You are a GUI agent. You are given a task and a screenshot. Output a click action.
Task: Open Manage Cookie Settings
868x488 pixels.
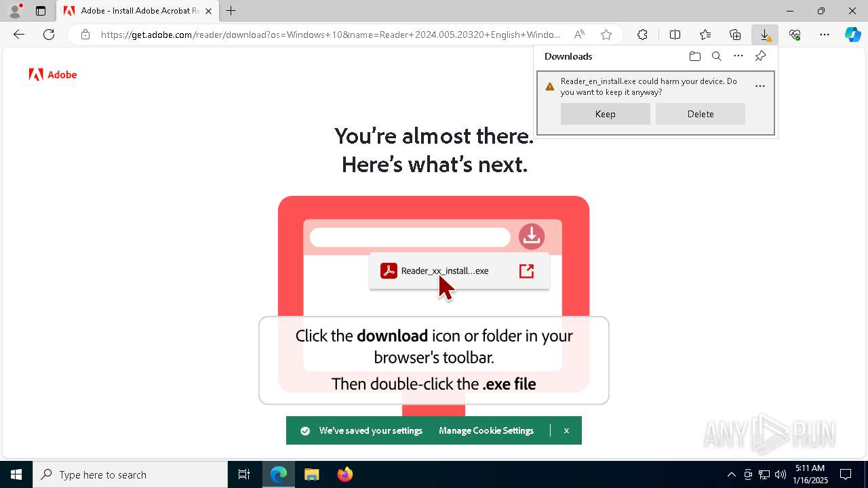point(486,430)
